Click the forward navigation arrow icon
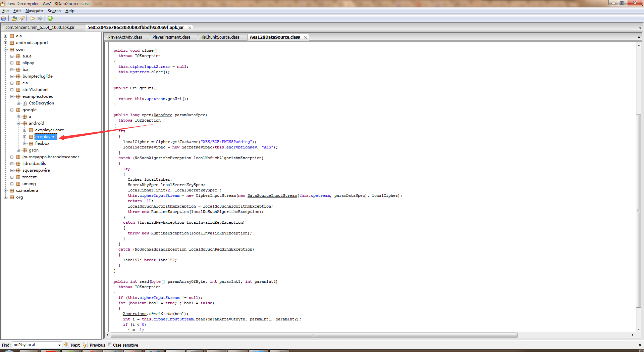This screenshot has height=352, width=644. pos(40,18)
